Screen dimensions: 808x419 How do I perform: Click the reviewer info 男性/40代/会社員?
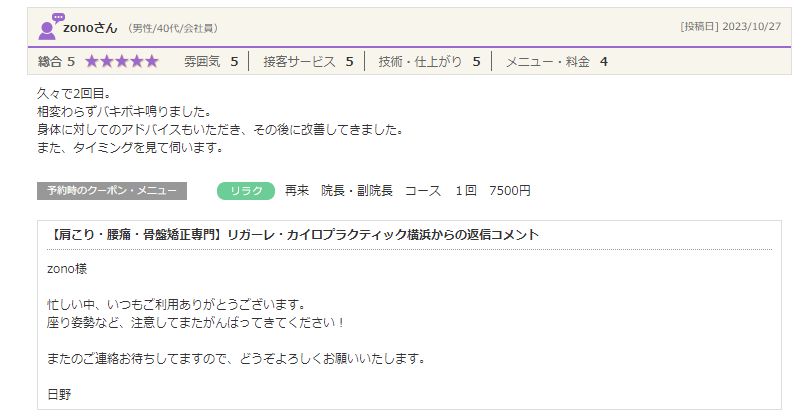coord(172,28)
